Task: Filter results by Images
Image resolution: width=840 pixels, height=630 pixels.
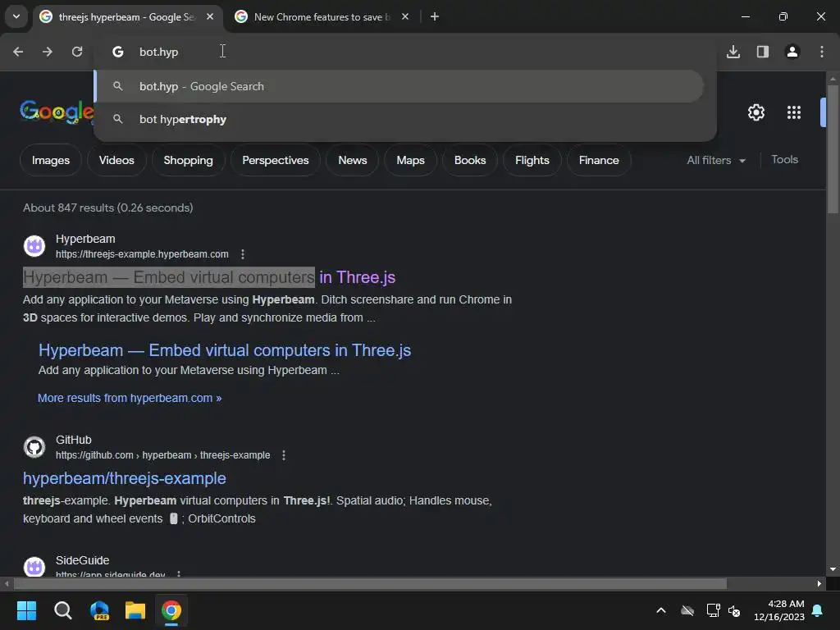Action: tap(51, 160)
